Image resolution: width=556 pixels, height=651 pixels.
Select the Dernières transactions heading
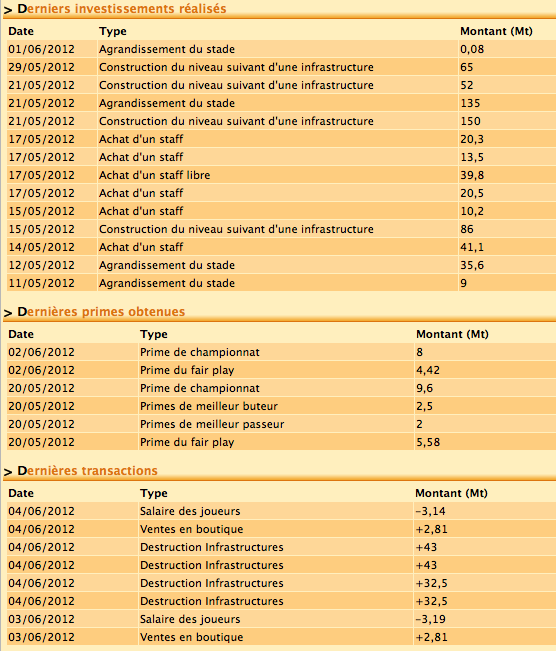87,471
